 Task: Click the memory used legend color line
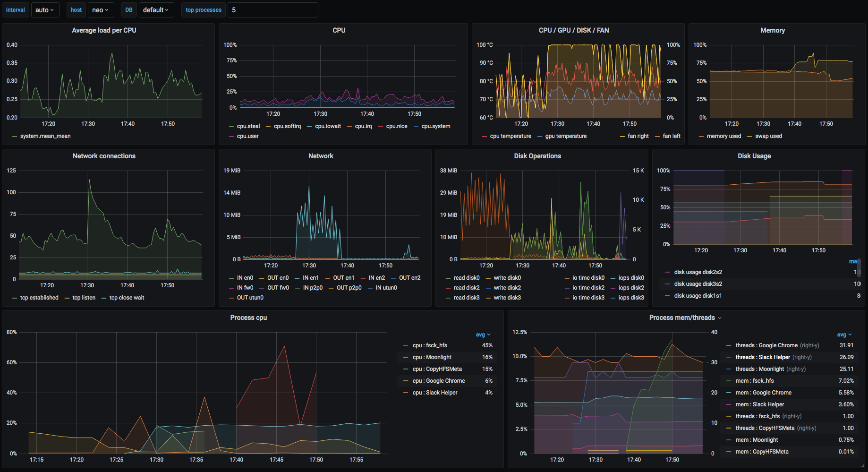pos(701,137)
